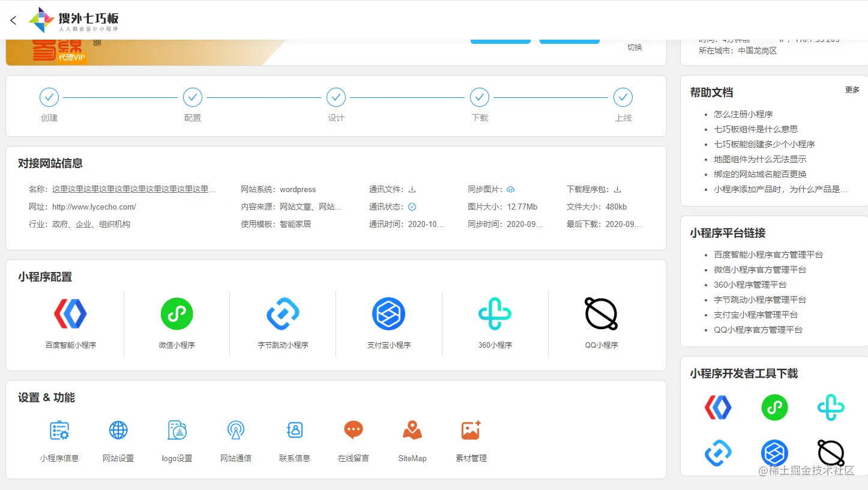Download QQ developer tool icon
Viewport: 868px width, 490px height.
click(x=831, y=453)
